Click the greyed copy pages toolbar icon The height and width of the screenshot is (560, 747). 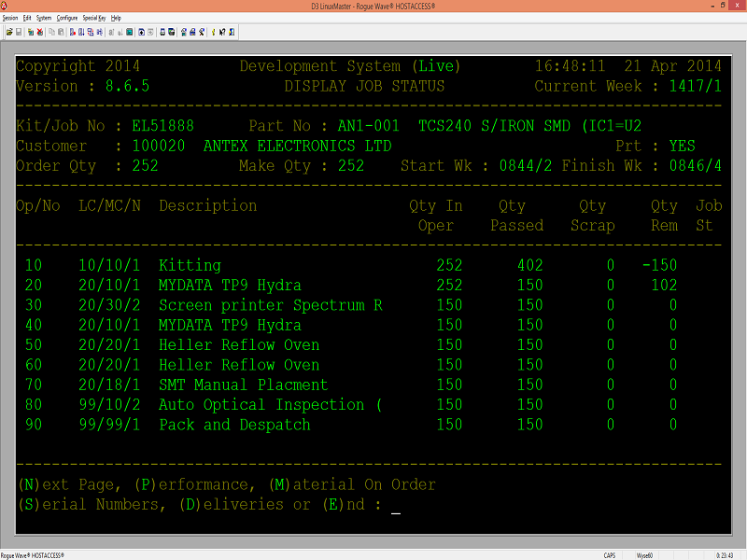(51, 32)
